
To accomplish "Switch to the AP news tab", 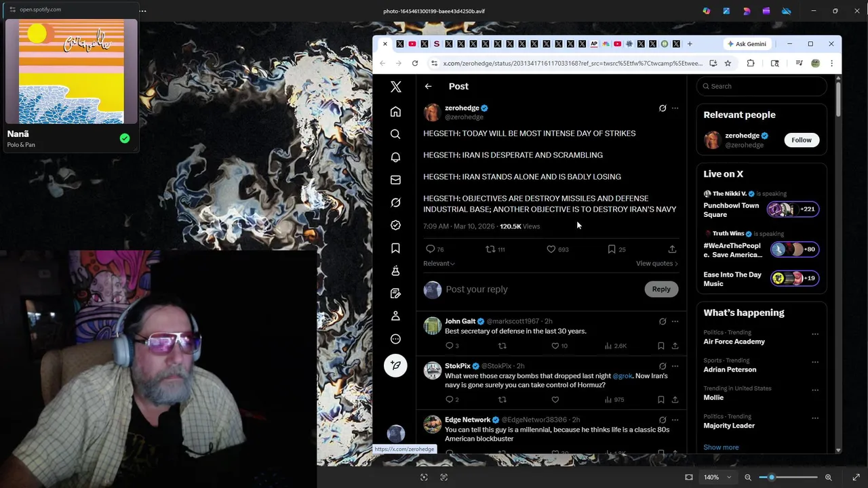I will [x=594, y=44].
